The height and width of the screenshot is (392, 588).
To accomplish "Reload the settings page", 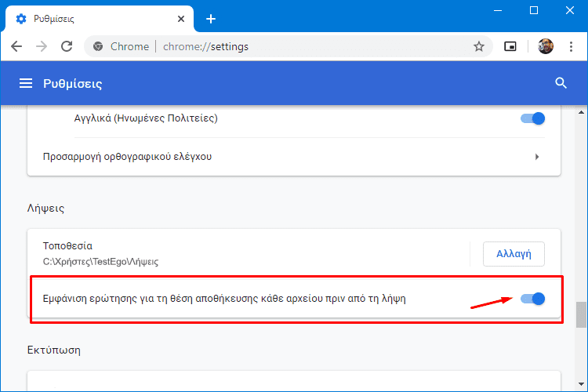I will (x=67, y=46).
